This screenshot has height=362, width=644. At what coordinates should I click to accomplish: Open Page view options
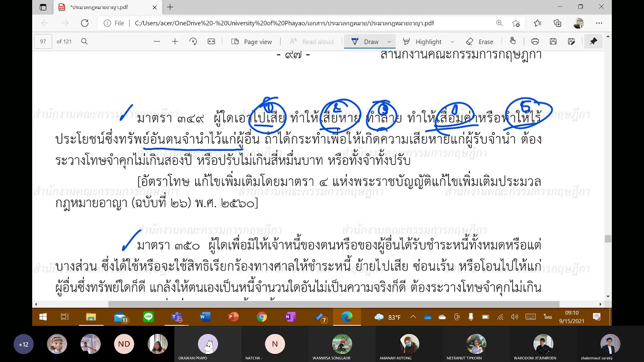[252, 42]
